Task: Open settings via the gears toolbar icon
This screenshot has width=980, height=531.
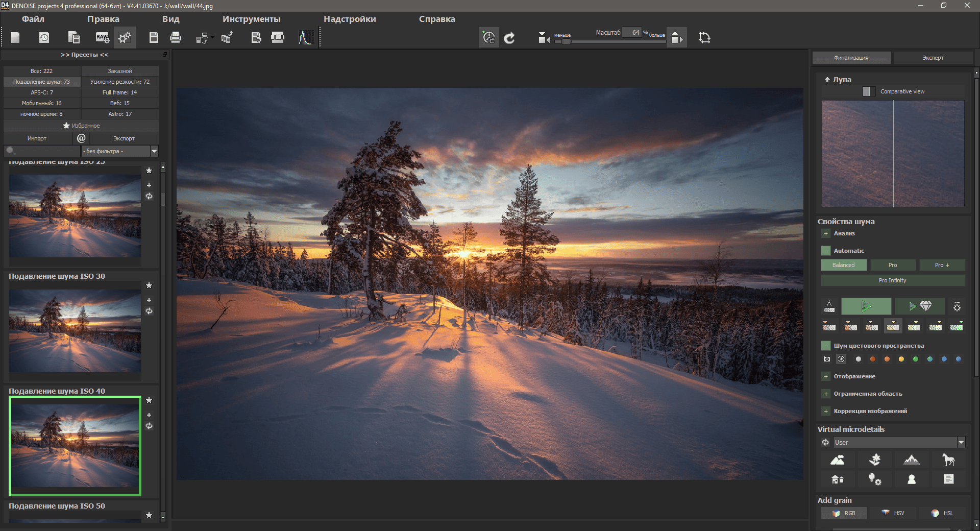Action: pyautogui.click(x=125, y=37)
